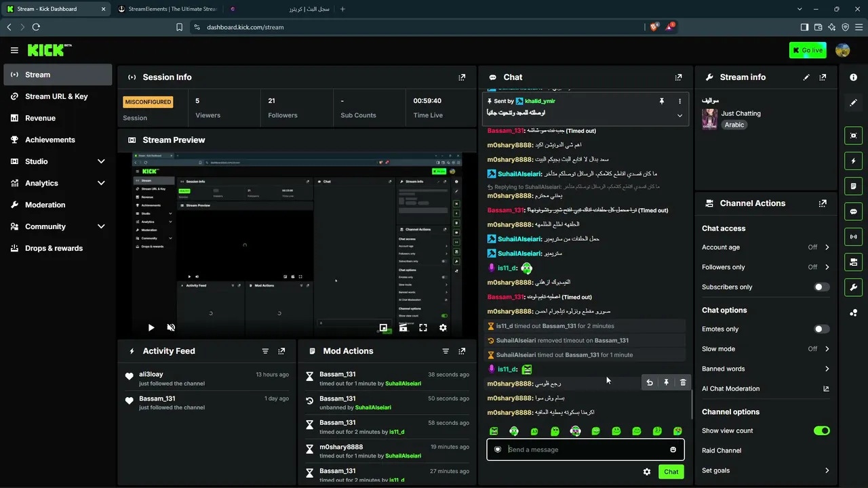Viewport: 868px width, 488px height.
Task: Open chat settings gear
Action: coord(647,472)
